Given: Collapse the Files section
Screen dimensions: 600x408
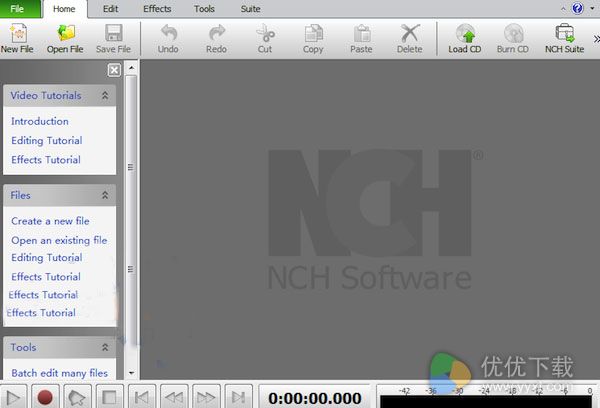Looking at the screenshot, I should pos(105,195).
